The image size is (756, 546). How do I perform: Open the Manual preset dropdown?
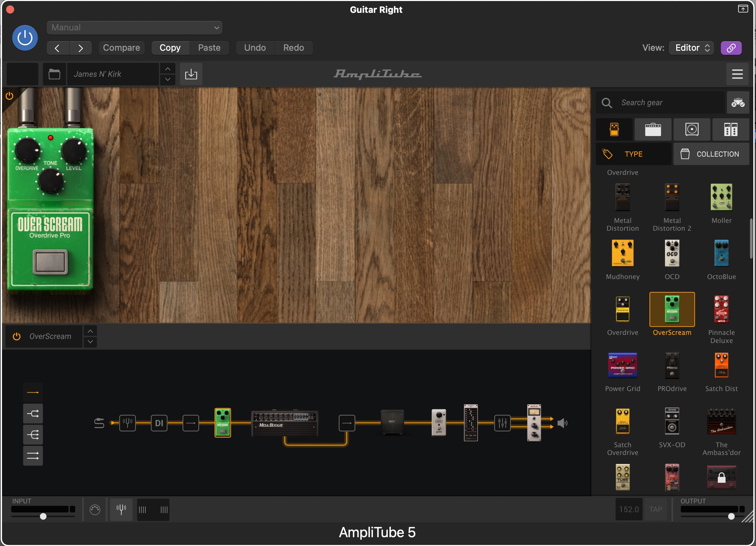pyautogui.click(x=135, y=28)
